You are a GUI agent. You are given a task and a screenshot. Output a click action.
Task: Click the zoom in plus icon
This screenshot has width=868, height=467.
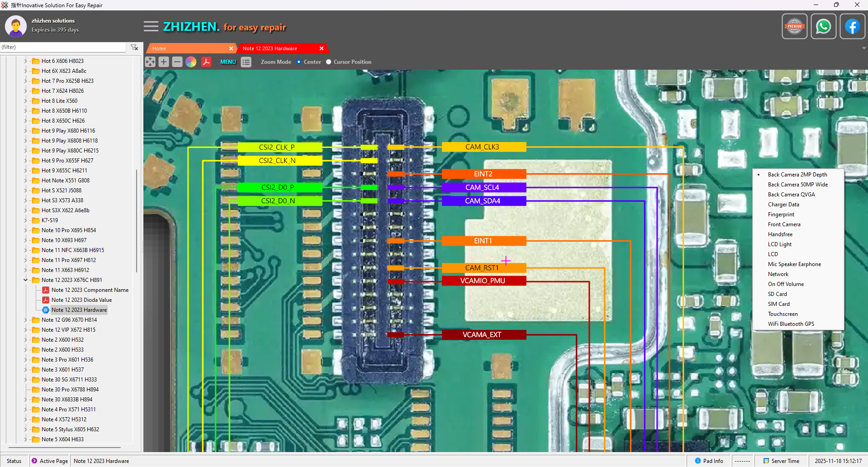click(164, 62)
